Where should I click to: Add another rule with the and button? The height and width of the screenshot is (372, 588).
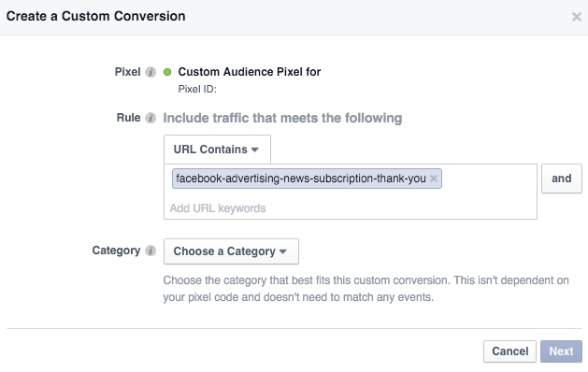pyautogui.click(x=562, y=179)
